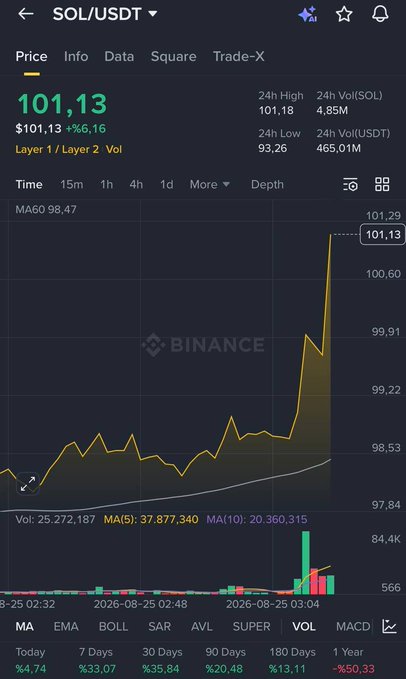Expand the More timeframes dropdown
The width and height of the screenshot is (406, 679).
tap(209, 184)
